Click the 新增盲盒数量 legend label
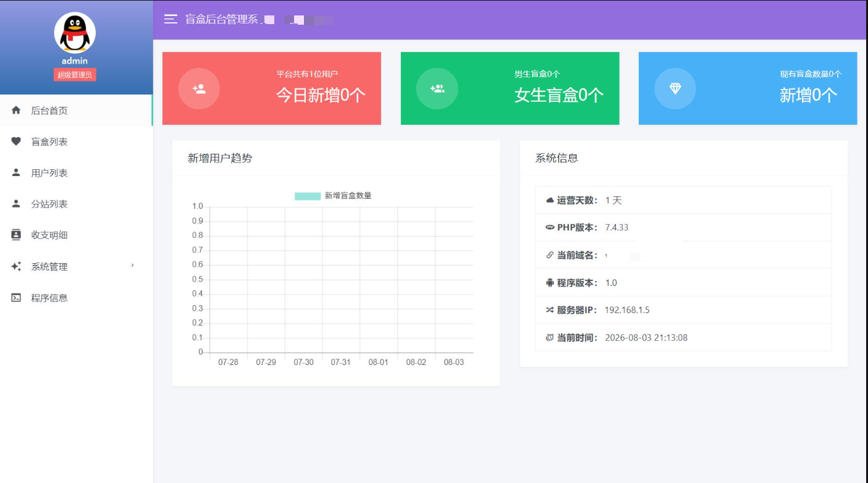This screenshot has height=483, width=868. pos(348,196)
